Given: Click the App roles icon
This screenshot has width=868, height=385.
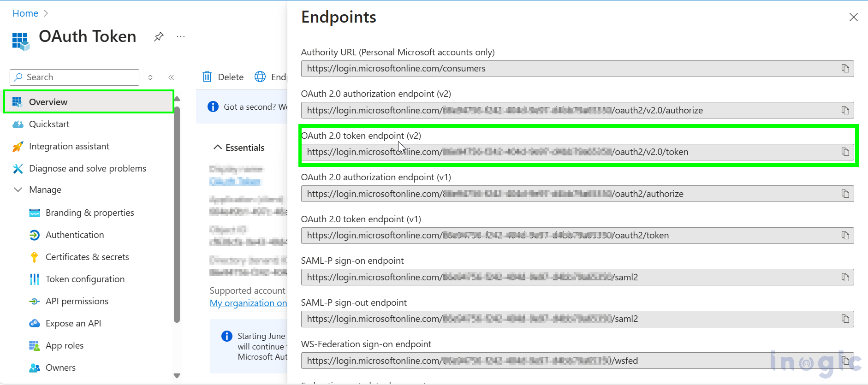Looking at the screenshot, I should [35, 346].
